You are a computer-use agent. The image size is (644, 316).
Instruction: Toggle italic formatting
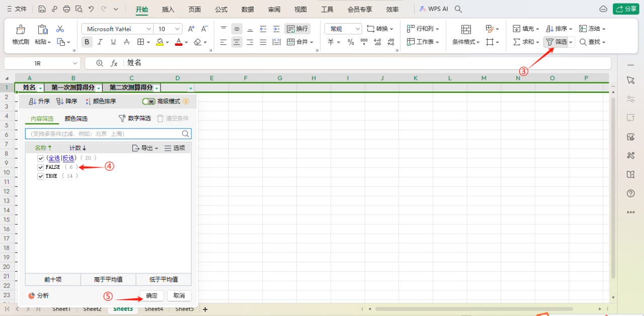pos(100,42)
